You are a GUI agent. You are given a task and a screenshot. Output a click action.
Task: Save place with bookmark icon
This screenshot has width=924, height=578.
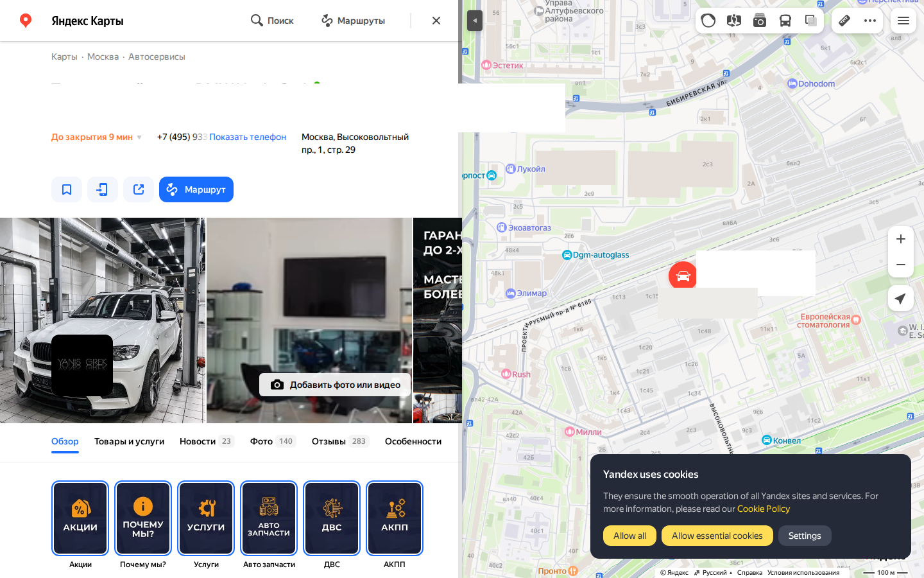[67, 189]
